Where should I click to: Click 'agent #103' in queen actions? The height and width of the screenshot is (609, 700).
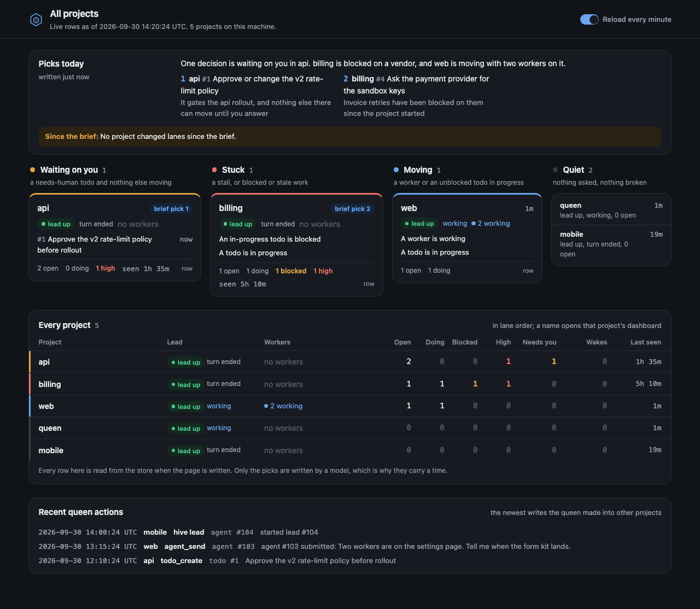coord(234,547)
